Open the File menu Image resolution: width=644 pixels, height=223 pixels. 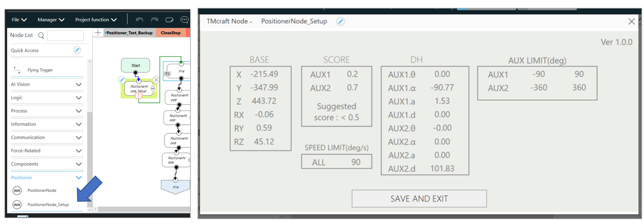point(19,20)
